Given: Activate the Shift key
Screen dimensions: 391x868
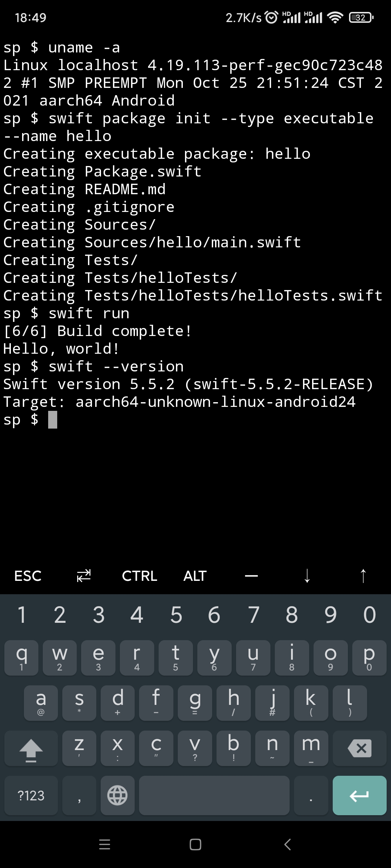Looking at the screenshot, I should coord(30,749).
